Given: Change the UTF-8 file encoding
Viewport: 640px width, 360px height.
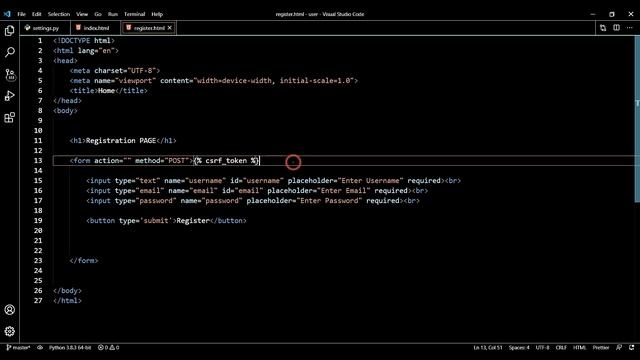Looking at the screenshot, I should pyautogui.click(x=542, y=348).
